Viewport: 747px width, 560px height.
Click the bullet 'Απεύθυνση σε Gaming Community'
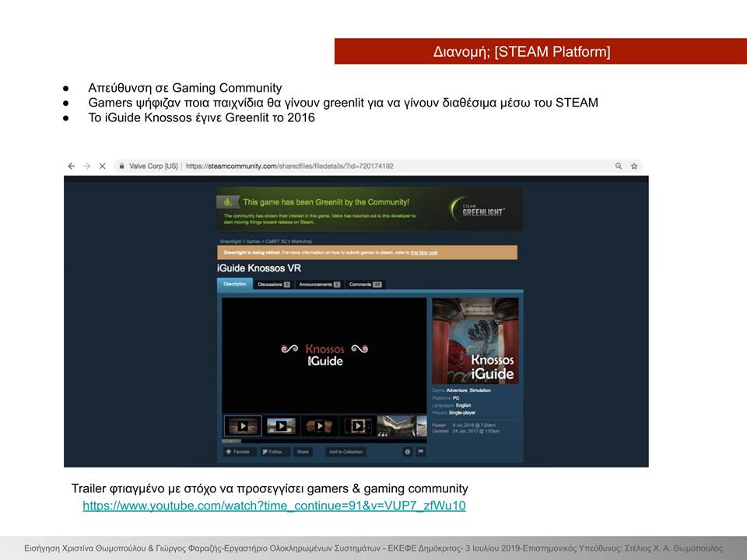[185, 88]
